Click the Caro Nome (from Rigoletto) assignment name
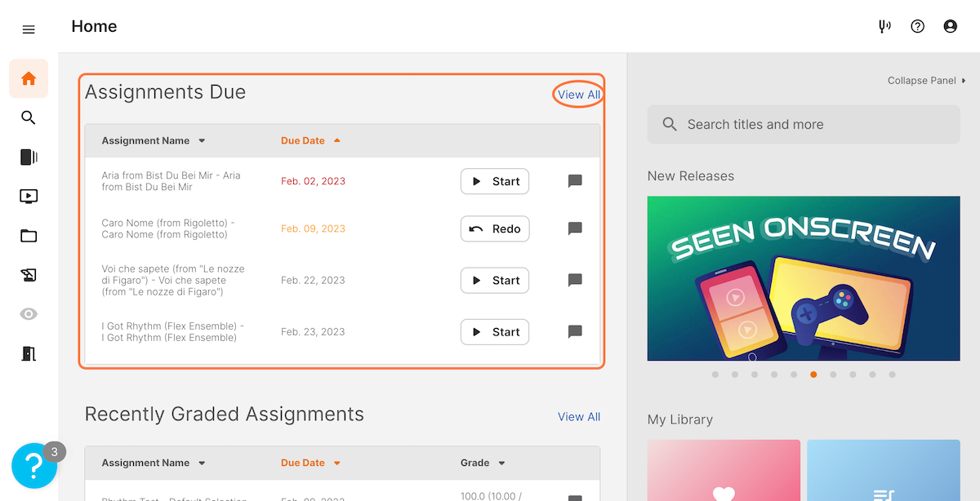The width and height of the screenshot is (980, 501). click(x=168, y=229)
